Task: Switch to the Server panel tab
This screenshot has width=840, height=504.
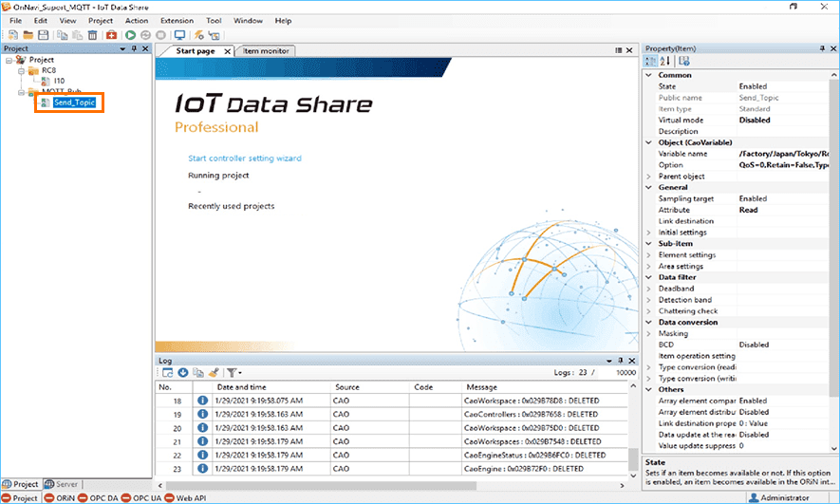Action: tap(62, 484)
